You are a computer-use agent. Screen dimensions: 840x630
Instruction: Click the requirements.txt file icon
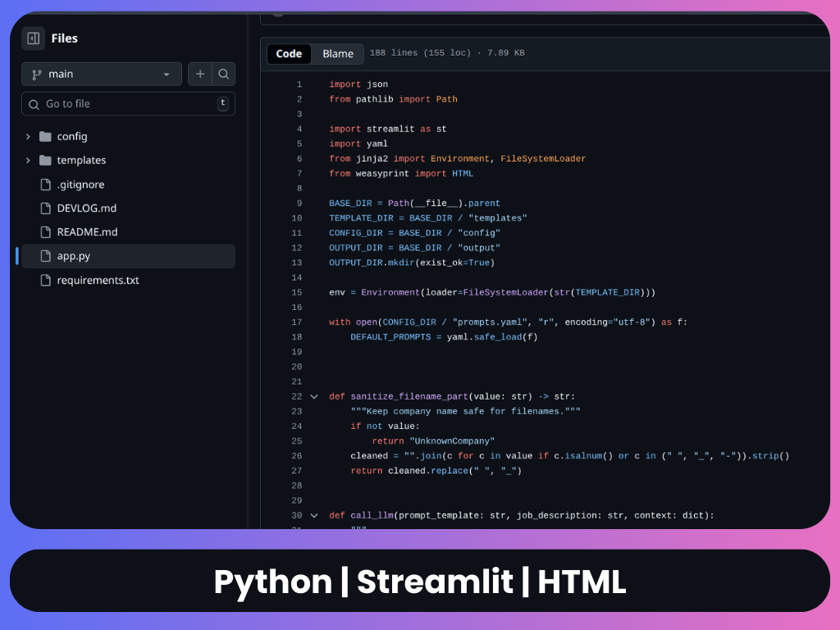click(45, 281)
